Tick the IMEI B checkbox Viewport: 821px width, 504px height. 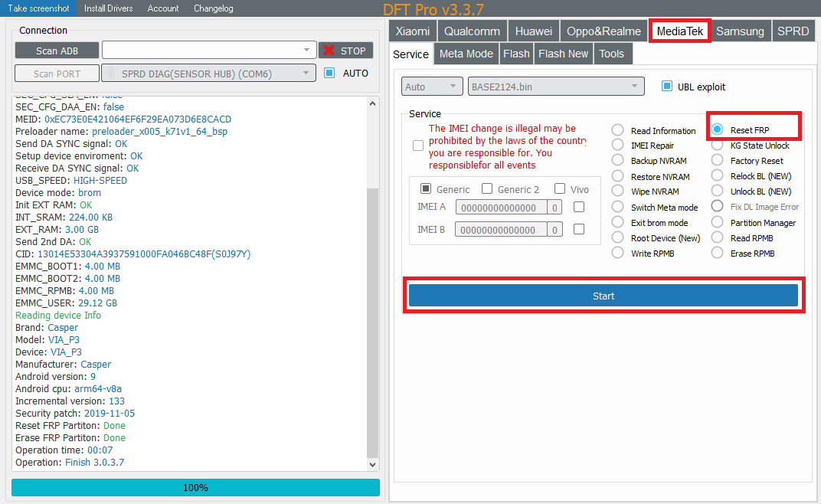tap(578, 229)
